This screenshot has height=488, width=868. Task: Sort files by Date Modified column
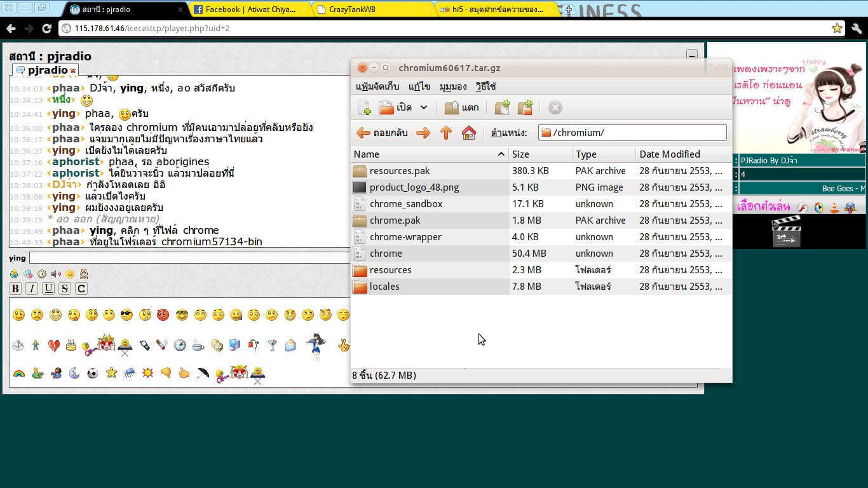click(684, 154)
